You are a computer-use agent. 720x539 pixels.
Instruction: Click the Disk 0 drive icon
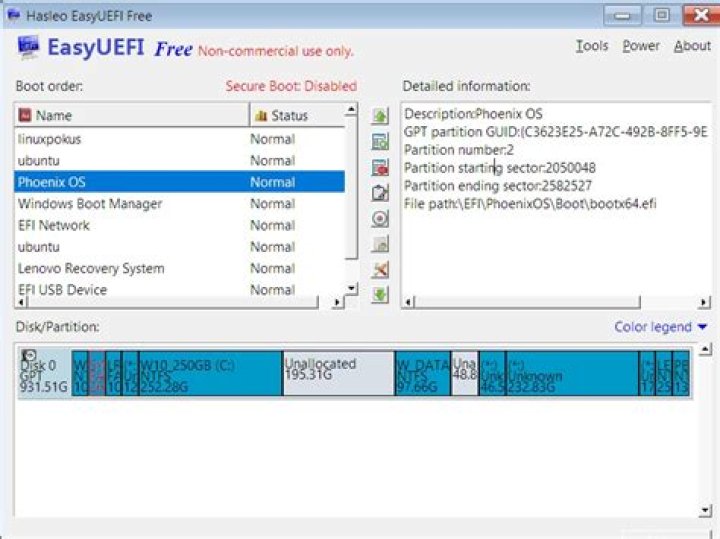[28, 355]
